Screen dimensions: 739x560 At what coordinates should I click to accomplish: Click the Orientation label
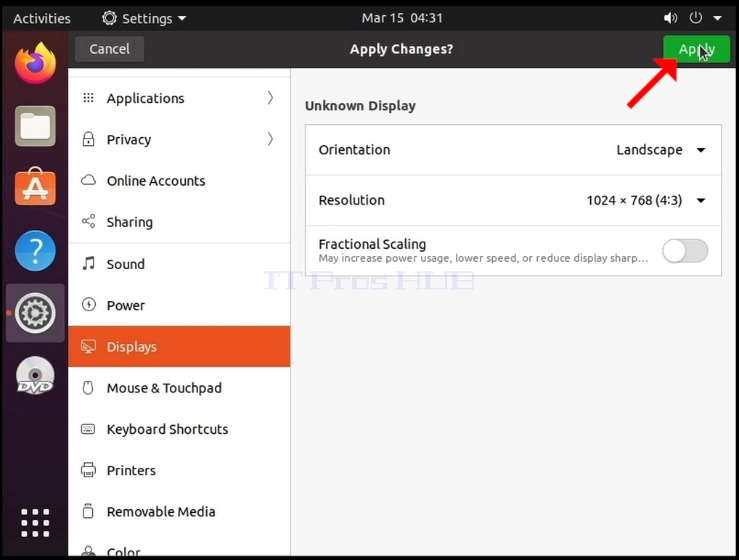click(354, 149)
